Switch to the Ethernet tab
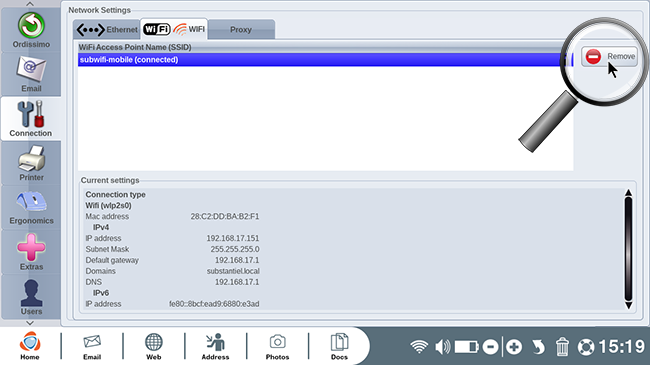This screenshot has height=365, width=650. pos(107,29)
